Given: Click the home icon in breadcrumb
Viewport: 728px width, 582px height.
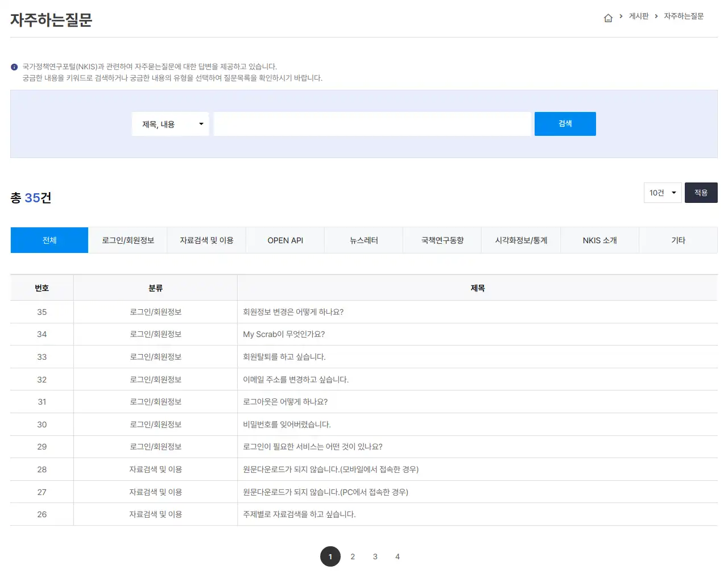Looking at the screenshot, I should (608, 17).
